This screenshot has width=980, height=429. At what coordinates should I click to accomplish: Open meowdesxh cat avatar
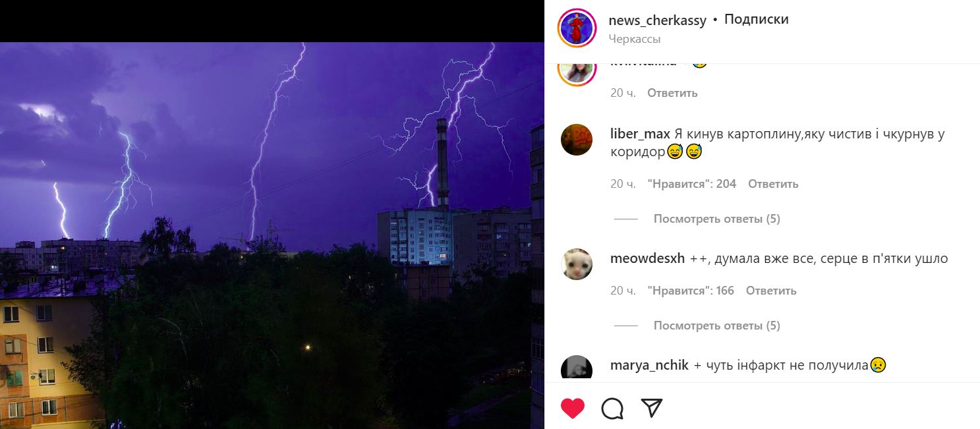coord(577,264)
